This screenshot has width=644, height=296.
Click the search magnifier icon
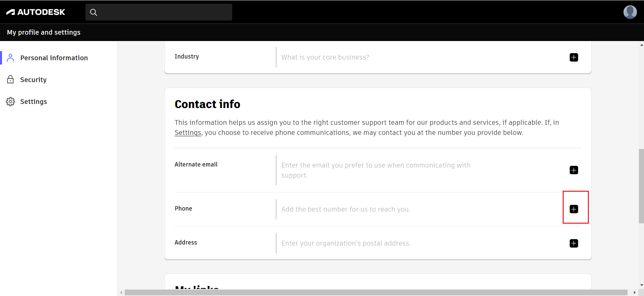click(93, 12)
